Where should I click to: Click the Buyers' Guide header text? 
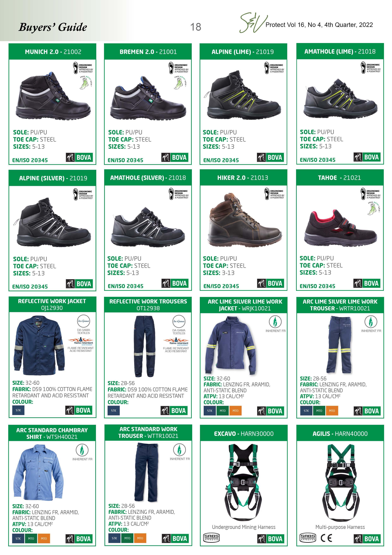53,27
